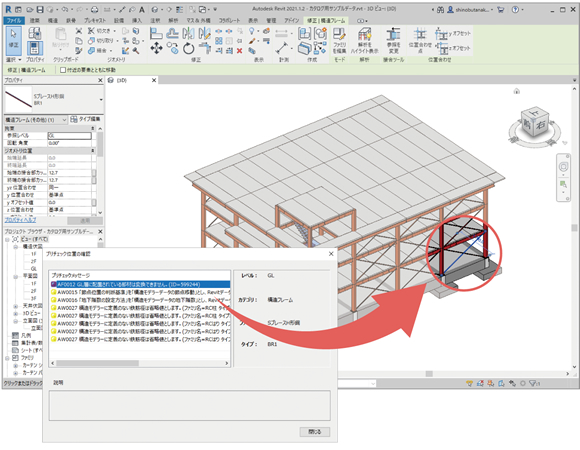Click the Open folder icon in quick access toolbar
The height and width of the screenshot is (450, 580).
tap(30, 10)
